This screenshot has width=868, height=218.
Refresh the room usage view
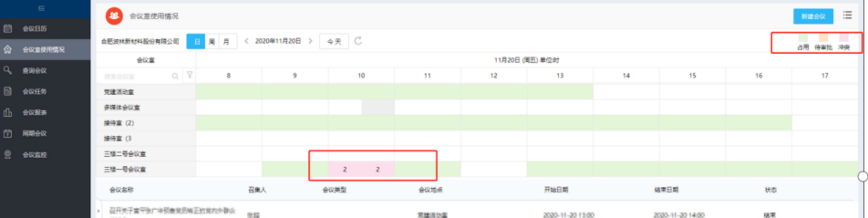pyautogui.click(x=358, y=41)
